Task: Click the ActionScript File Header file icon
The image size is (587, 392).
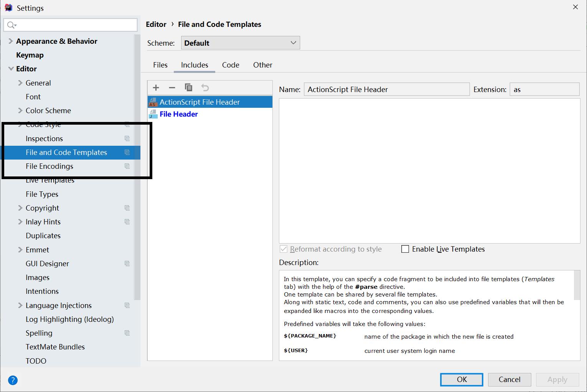Action: (153, 102)
